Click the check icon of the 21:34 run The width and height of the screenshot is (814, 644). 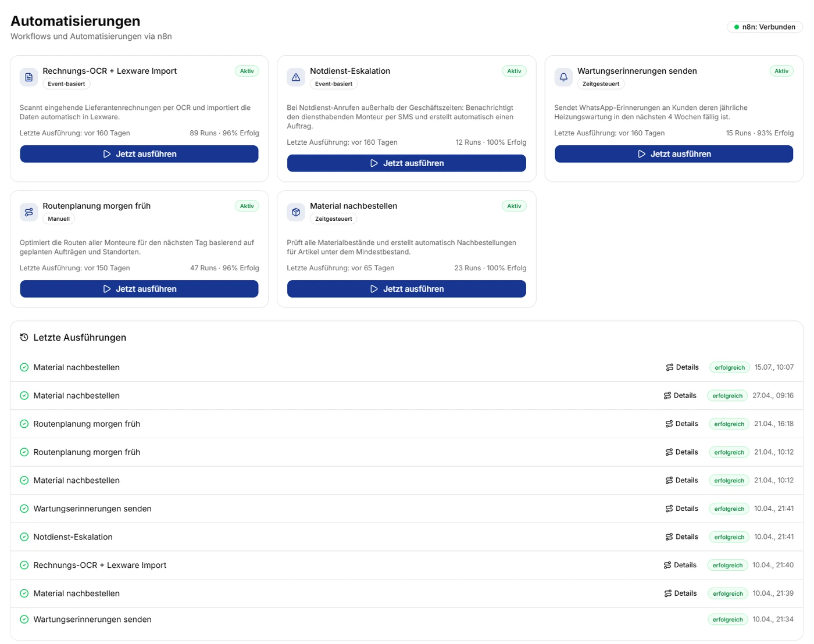tap(24, 620)
